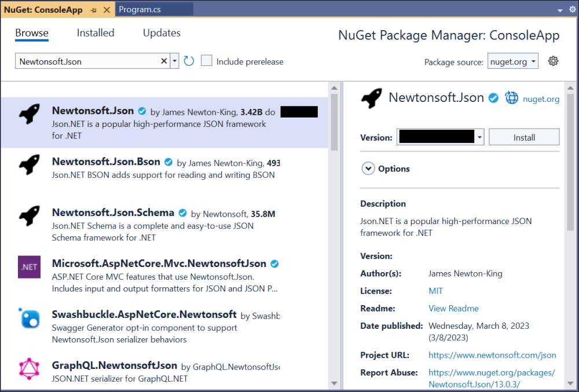Open package source settings gear
Viewport: 579px width, 392px height.
(553, 61)
